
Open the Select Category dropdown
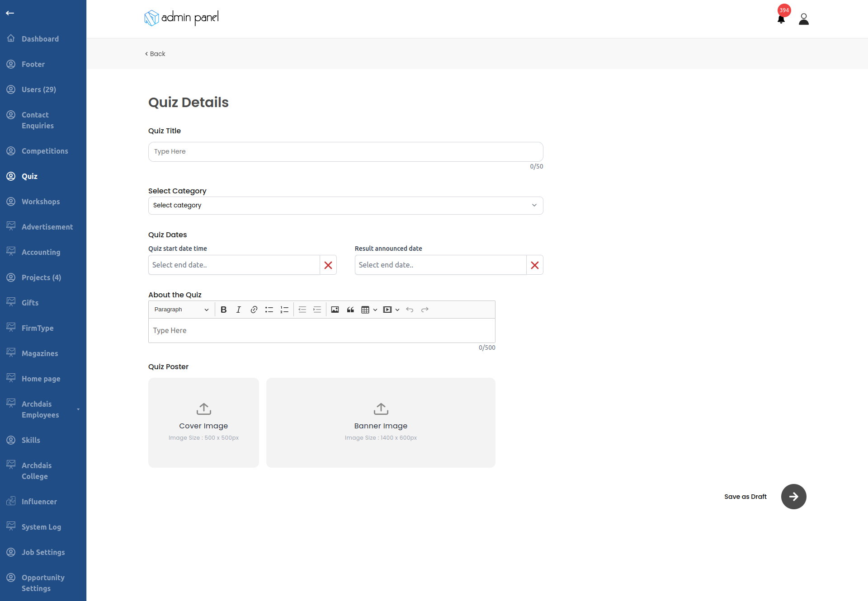tap(345, 205)
